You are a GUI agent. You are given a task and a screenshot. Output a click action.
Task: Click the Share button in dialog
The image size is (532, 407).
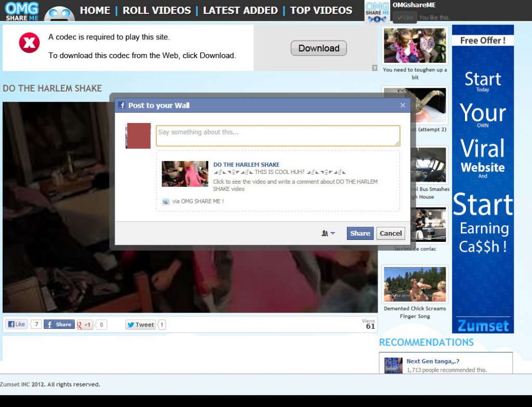click(360, 233)
